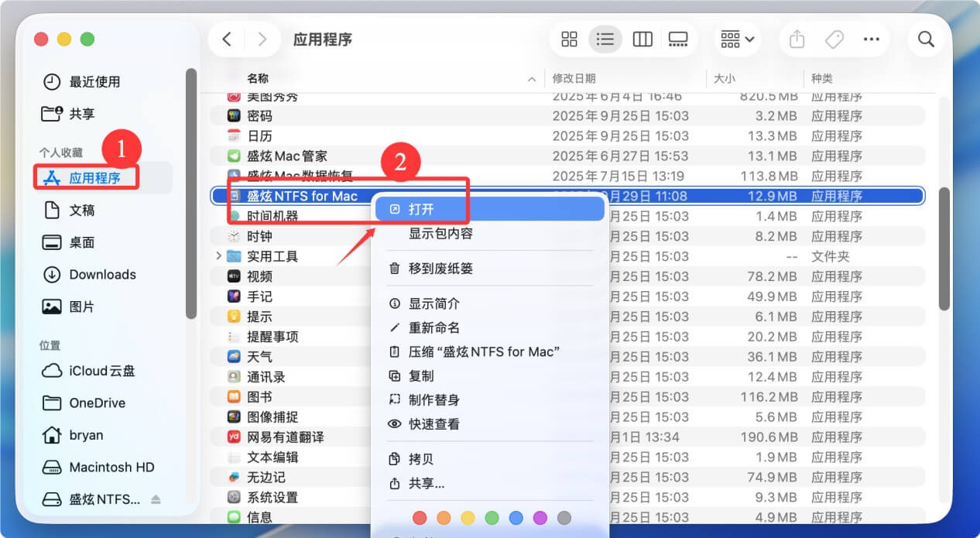Switch to grid view in the Finder toolbar
The width and height of the screenshot is (980, 538).
(x=569, y=39)
